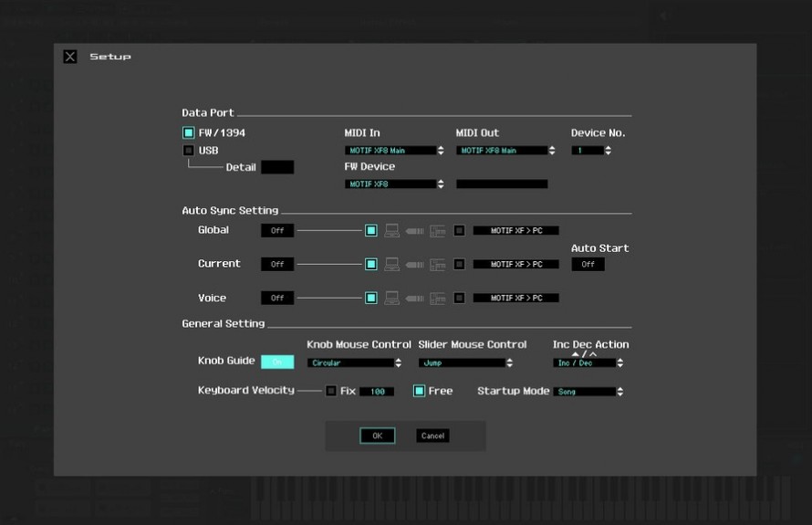Open the Startup Mode dropdown
Viewport: 812px width, 525px height.
(x=588, y=392)
